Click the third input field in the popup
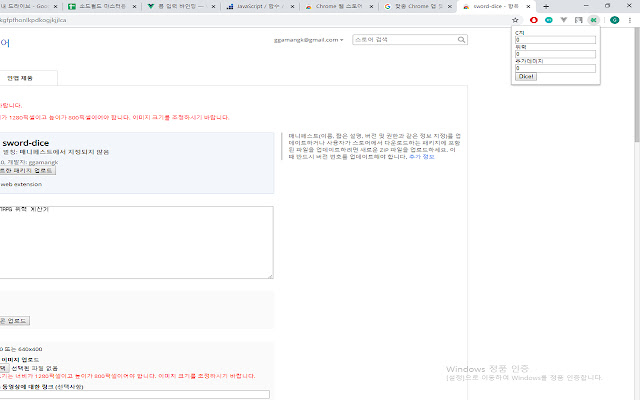 coord(555,68)
